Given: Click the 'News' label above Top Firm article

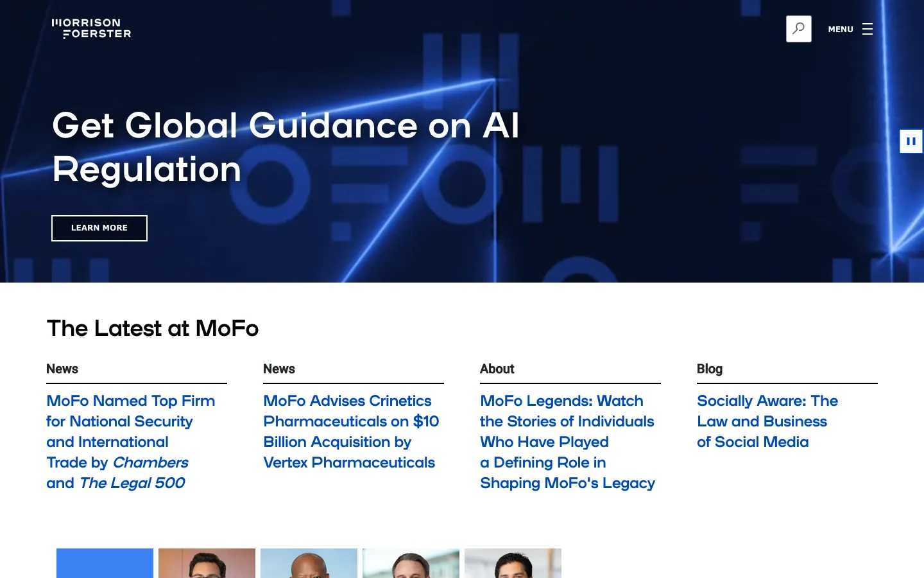Looking at the screenshot, I should point(62,369).
